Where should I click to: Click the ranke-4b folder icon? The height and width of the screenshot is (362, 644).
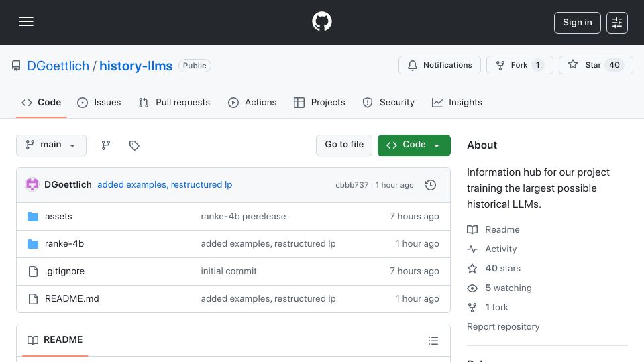[x=33, y=244]
